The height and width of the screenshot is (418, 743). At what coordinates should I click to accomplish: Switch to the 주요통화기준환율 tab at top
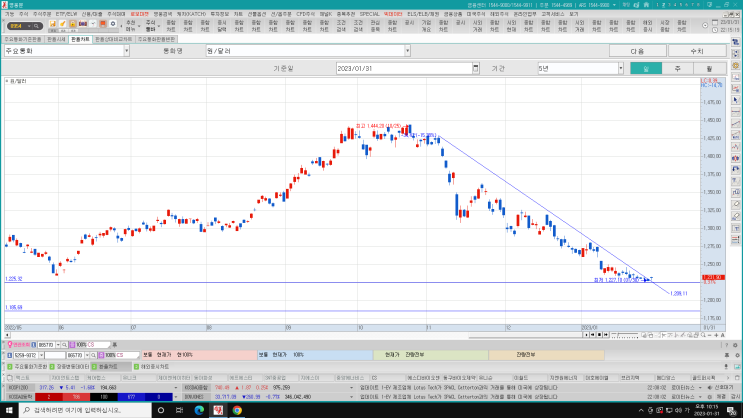tap(23, 39)
